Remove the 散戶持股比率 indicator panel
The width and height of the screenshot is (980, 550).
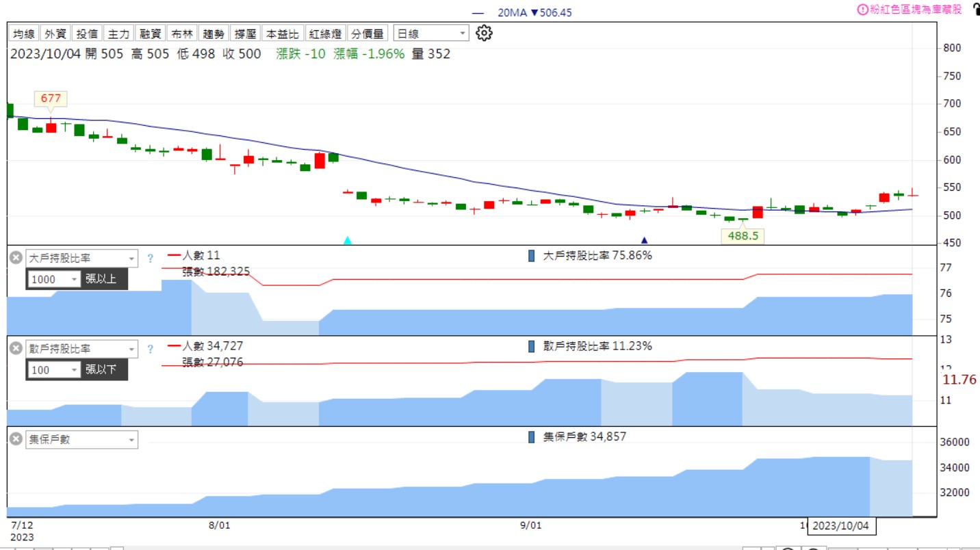(16, 348)
